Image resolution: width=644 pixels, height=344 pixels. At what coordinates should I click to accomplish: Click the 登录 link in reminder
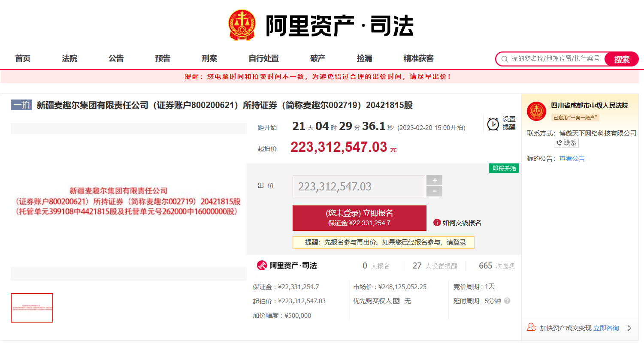pos(460,242)
